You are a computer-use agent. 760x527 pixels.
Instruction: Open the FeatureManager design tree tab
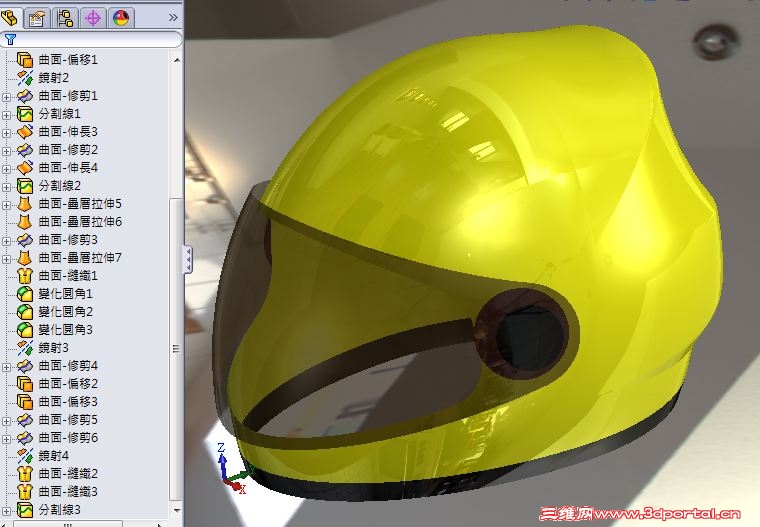(x=9, y=18)
